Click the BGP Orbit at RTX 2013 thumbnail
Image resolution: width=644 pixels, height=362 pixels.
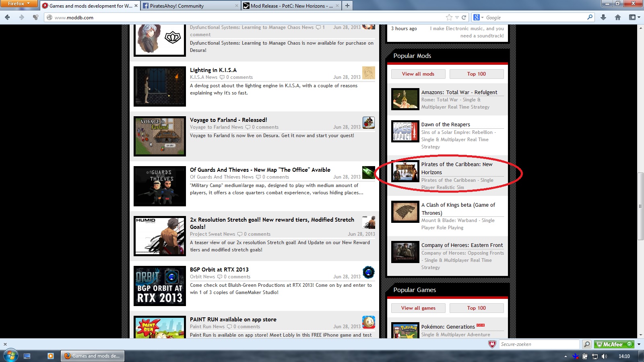pos(160,286)
